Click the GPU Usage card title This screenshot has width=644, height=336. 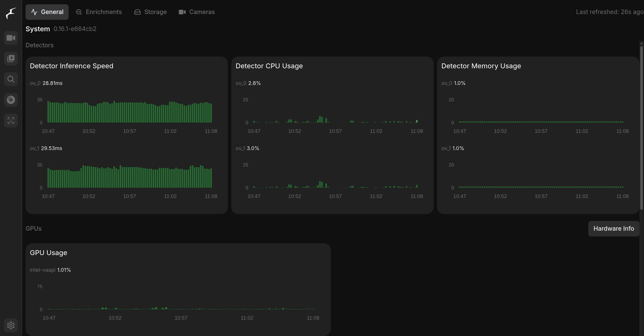[x=49, y=253]
